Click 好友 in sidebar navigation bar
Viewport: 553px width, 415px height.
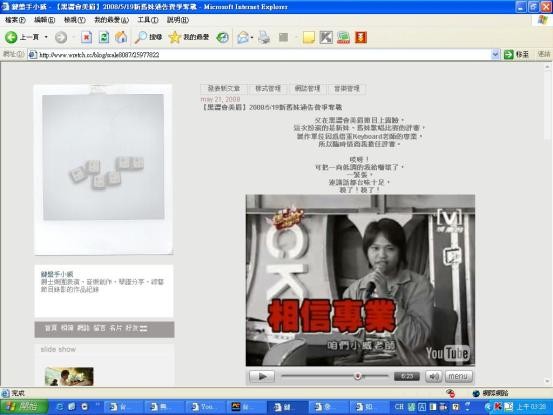pyautogui.click(x=132, y=328)
